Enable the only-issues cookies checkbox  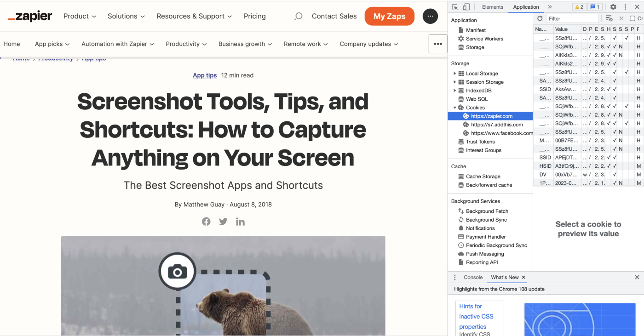[632, 18]
